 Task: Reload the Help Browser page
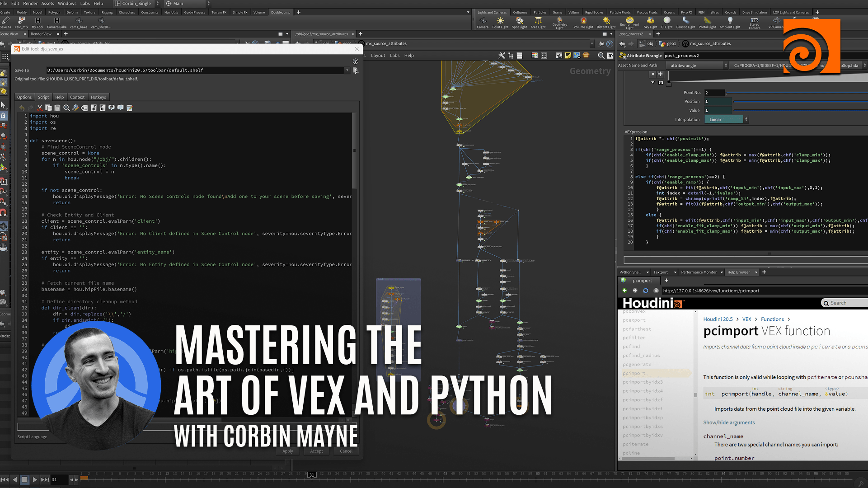tap(645, 291)
